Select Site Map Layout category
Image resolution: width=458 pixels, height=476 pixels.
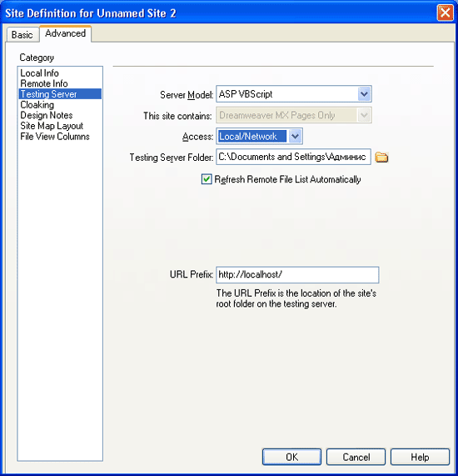pyautogui.click(x=52, y=126)
